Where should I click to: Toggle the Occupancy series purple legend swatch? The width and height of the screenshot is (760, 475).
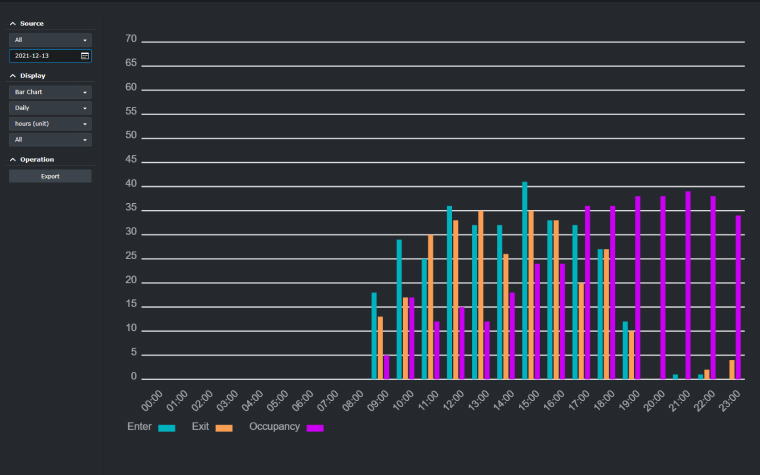coord(315,428)
